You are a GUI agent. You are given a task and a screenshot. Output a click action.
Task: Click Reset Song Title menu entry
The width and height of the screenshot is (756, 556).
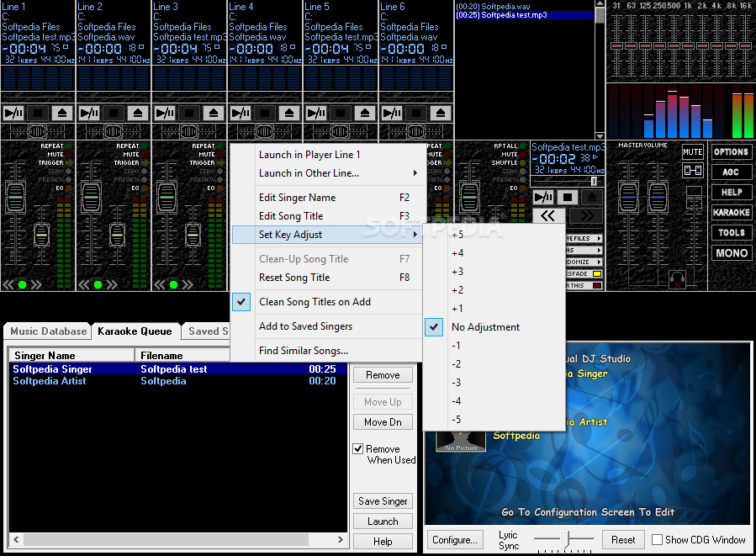coord(327,278)
